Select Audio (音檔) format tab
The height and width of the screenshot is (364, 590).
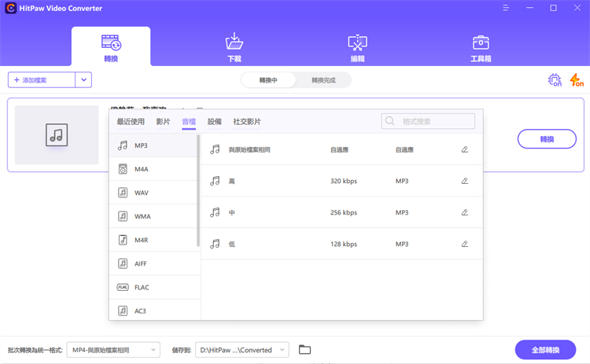(189, 121)
